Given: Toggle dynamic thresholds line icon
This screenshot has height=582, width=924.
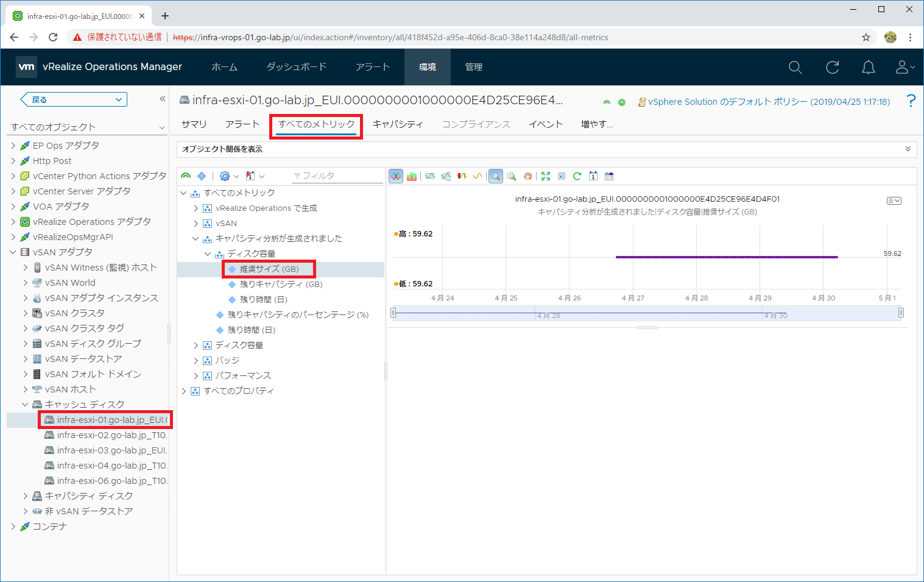Looking at the screenshot, I should (x=430, y=176).
